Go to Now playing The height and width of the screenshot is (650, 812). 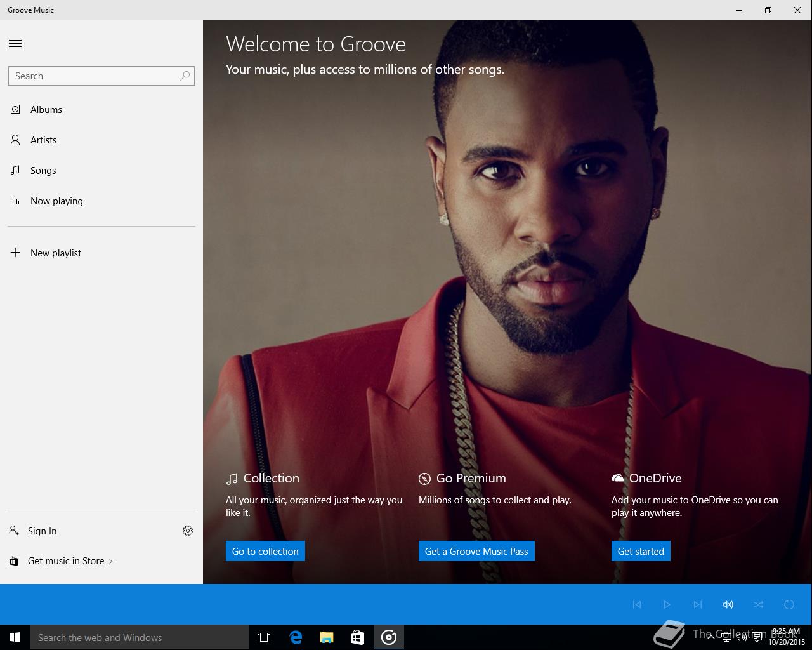101,201
